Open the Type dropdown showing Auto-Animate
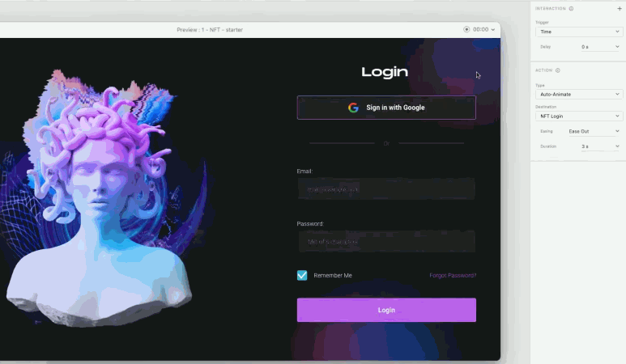Viewport: 626px width, 364px height. (578, 94)
